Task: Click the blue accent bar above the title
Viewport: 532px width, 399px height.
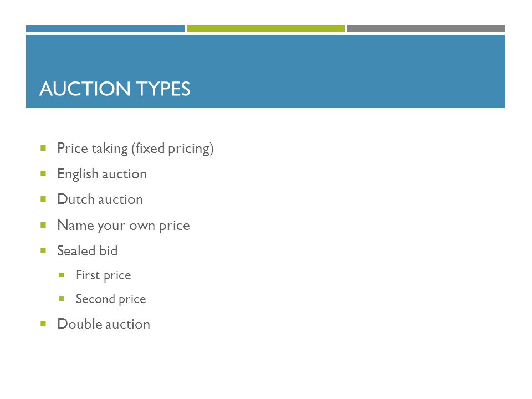Action: pos(105,29)
